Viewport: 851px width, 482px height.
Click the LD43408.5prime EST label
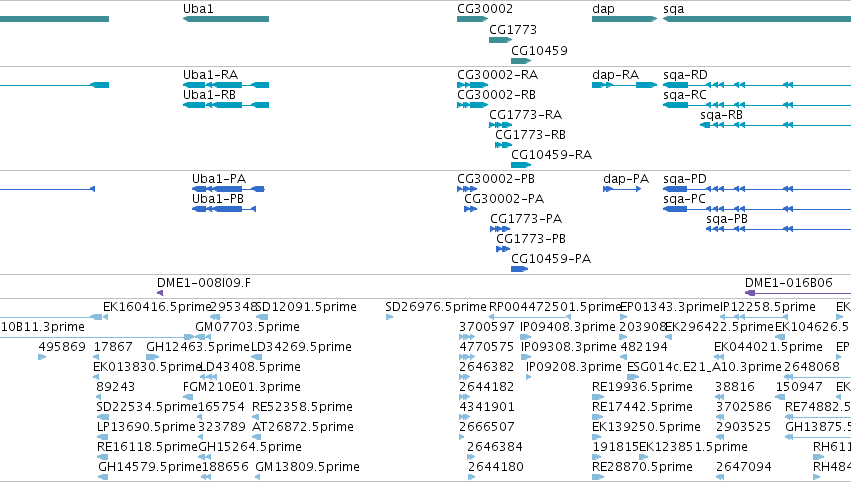pyautogui.click(x=250, y=367)
